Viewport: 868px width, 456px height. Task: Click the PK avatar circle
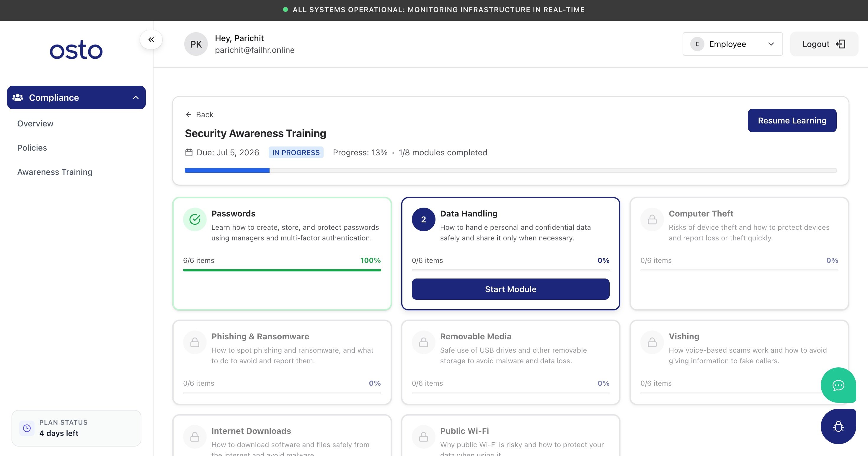coord(196,44)
